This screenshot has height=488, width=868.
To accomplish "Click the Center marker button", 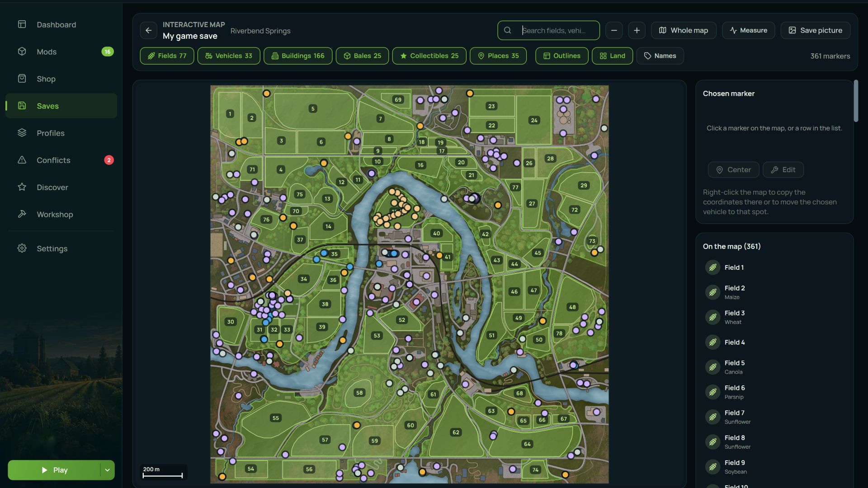I will coord(733,169).
